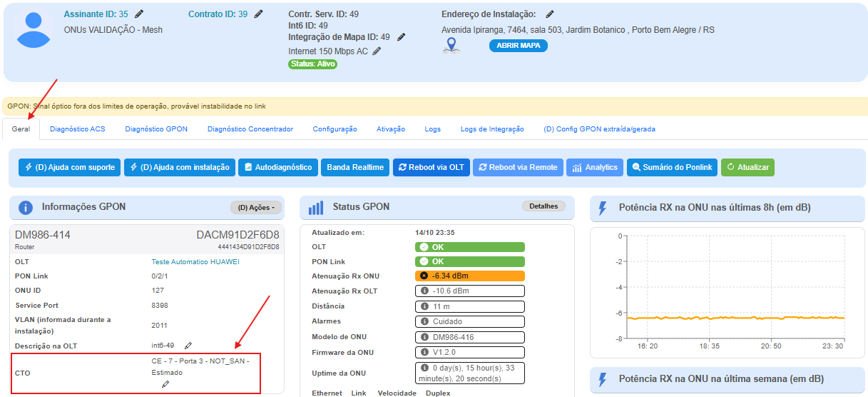The image size is (868, 397).
Task: Click the green Atualizar button
Action: 747,167
